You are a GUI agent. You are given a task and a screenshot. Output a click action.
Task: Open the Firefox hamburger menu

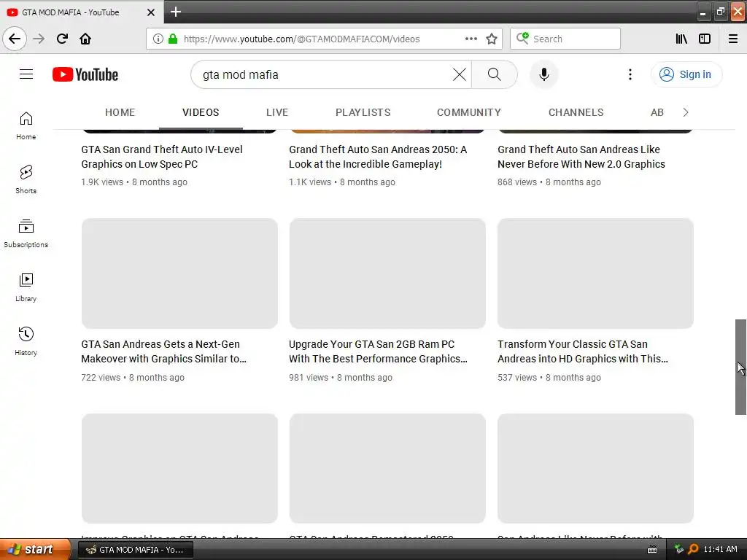(733, 39)
